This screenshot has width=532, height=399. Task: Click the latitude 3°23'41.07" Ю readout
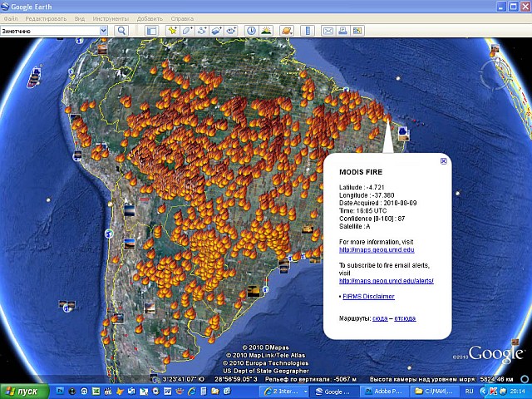click(x=183, y=379)
